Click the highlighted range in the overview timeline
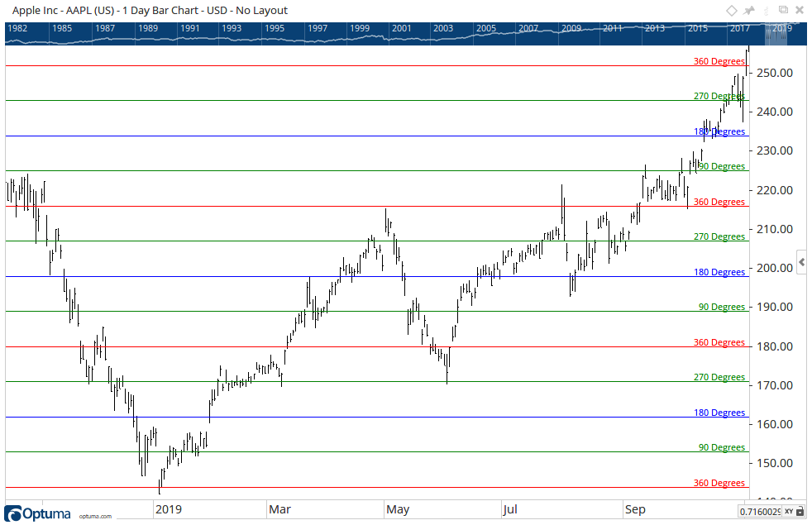Screen dimensions: 812x525 pyautogui.click(x=776, y=34)
